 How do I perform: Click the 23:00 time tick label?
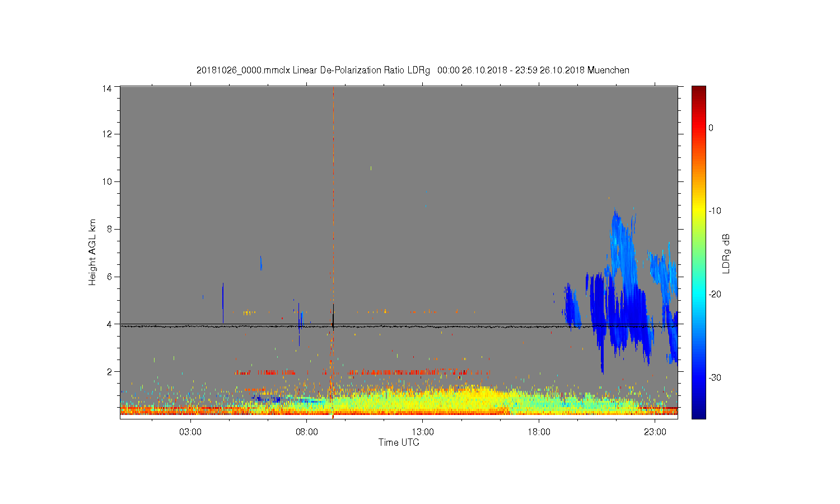(655, 432)
